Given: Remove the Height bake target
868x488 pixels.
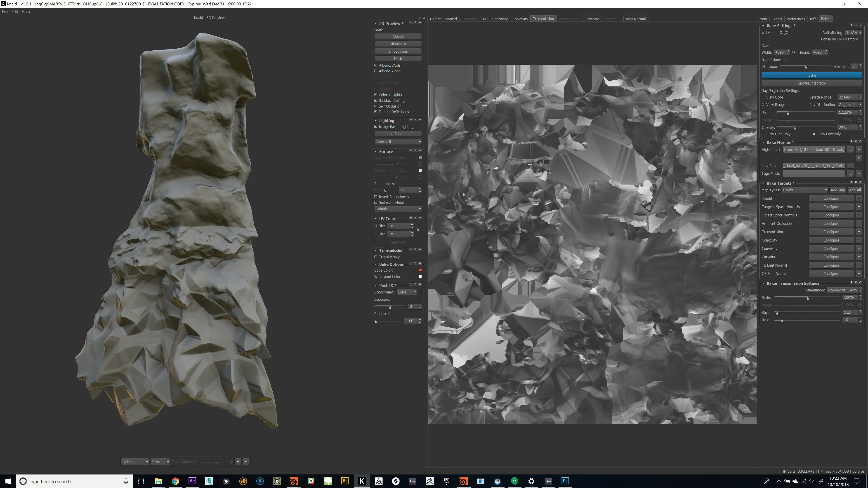Looking at the screenshot, I should tap(859, 198).
